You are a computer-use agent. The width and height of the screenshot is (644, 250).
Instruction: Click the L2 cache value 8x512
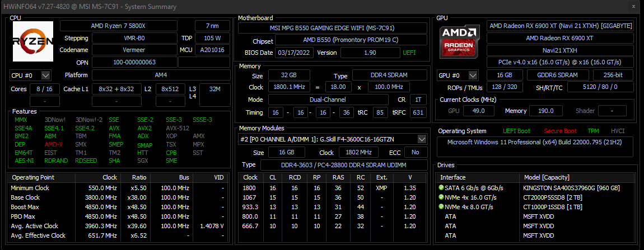click(x=170, y=89)
